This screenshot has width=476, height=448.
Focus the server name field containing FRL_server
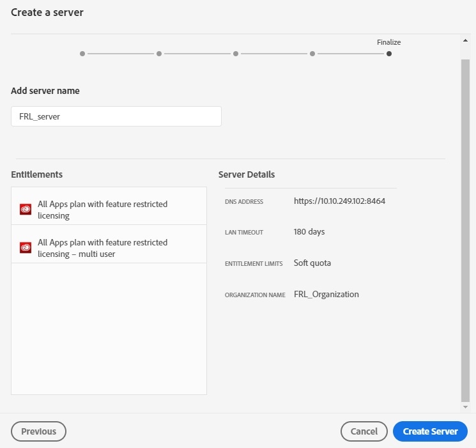[x=116, y=116]
